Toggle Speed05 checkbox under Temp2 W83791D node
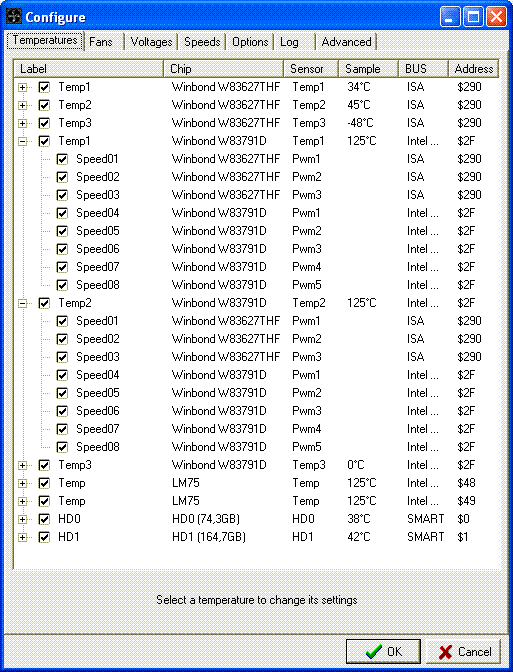The image size is (513, 672). pos(62,393)
